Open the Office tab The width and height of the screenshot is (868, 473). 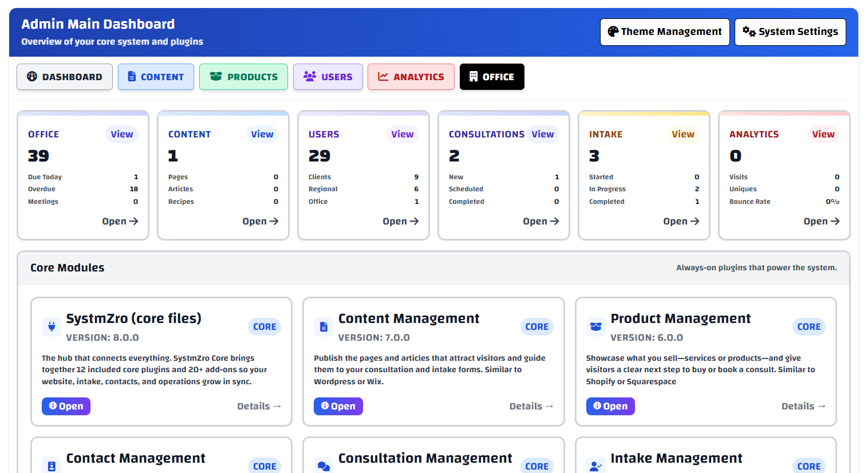(491, 77)
